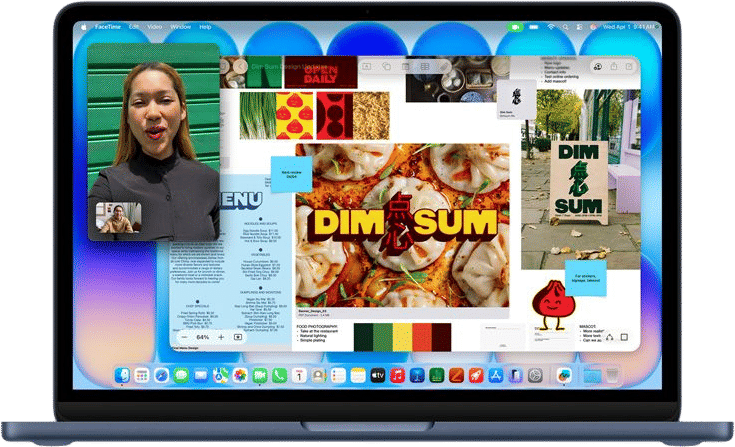Select the dark green palette swatch
The height and width of the screenshot is (447, 735).
363,337
